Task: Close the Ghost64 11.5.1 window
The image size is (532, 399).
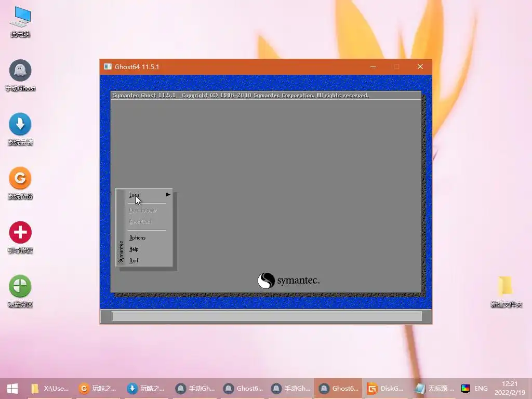Action: tap(420, 66)
